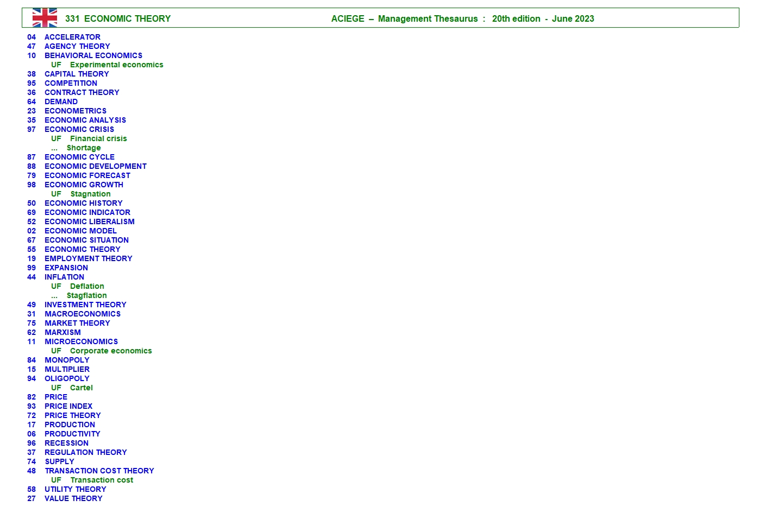This screenshot has height=532, width=766.
Task: Click the ECONOMETRICS descriptor
Action: pyautogui.click(x=76, y=111)
